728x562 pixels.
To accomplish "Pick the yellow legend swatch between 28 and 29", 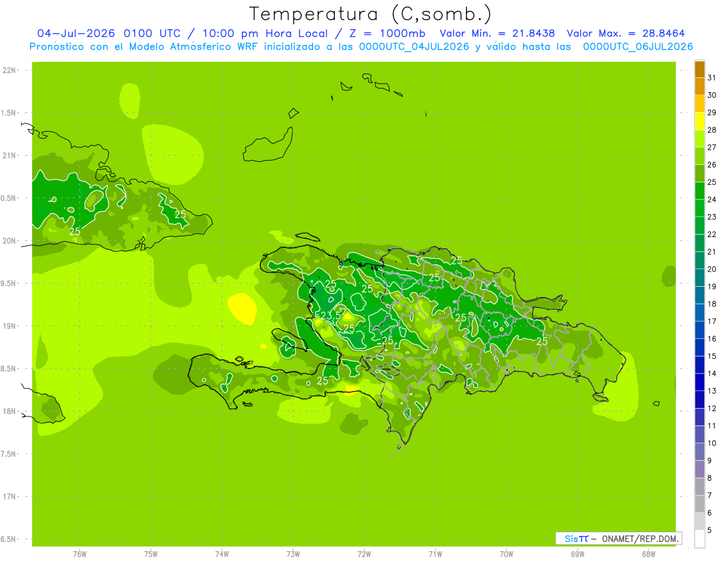I will tap(699, 121).
